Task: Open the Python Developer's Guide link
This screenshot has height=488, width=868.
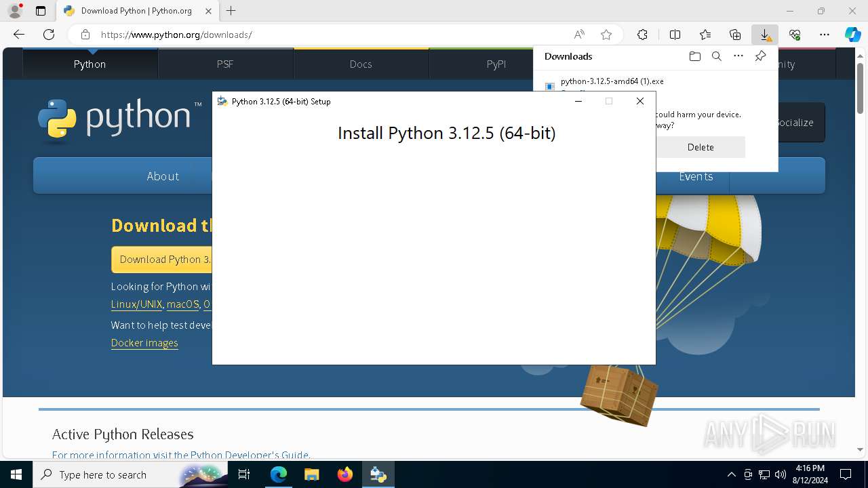Action: pyautogui.click(x=250, y=455)
